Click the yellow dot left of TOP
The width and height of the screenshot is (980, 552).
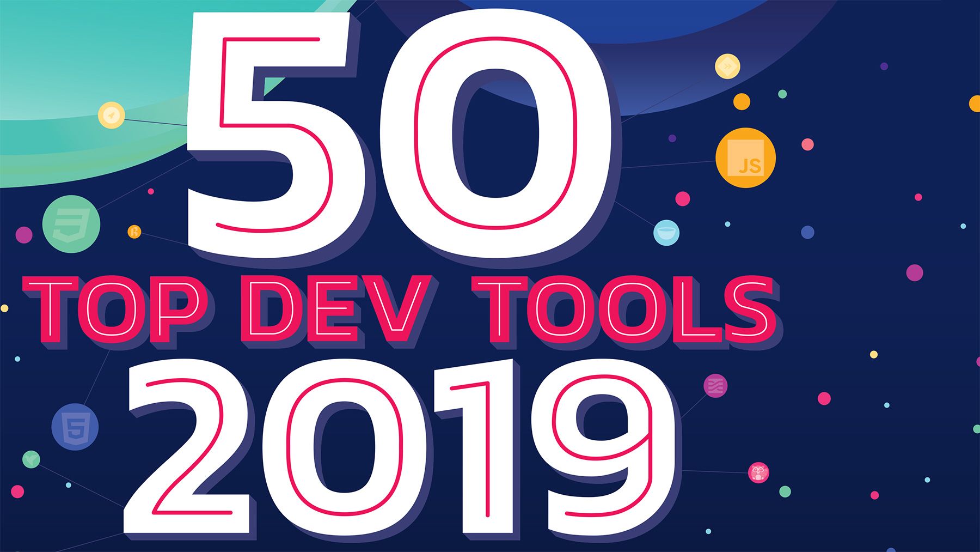(x=4, y=308)
